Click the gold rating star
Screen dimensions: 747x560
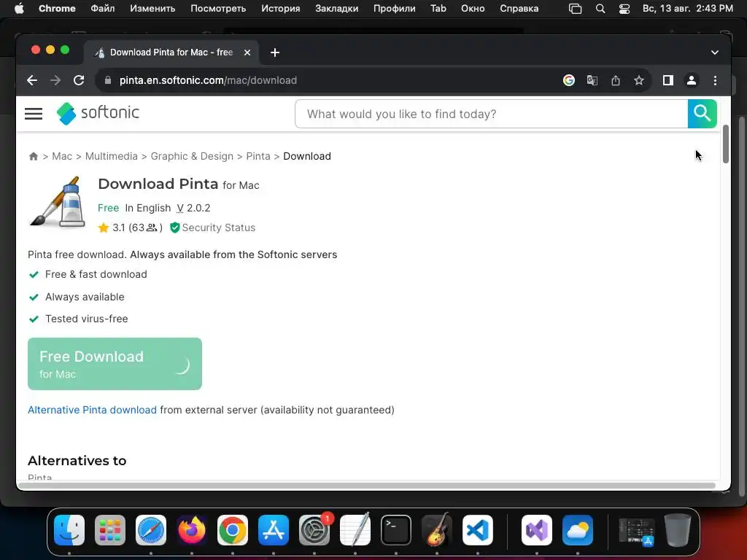point(104,227)
